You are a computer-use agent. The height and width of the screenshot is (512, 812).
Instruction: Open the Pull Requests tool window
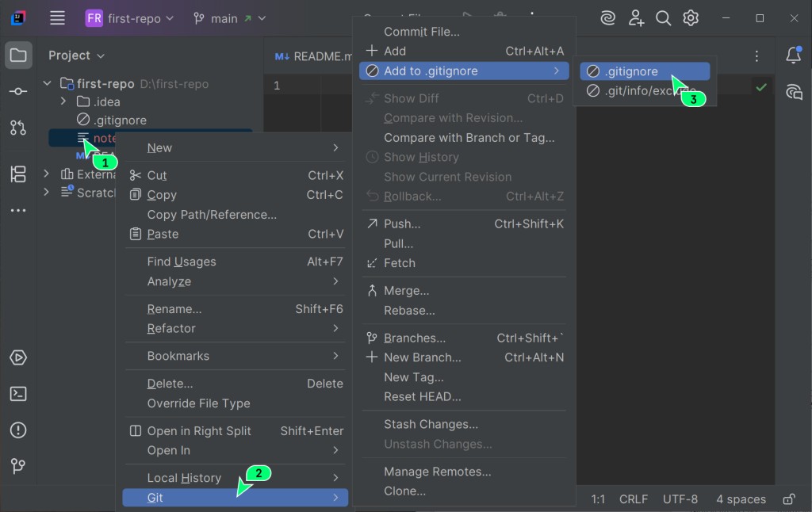[x=18, y=128]
